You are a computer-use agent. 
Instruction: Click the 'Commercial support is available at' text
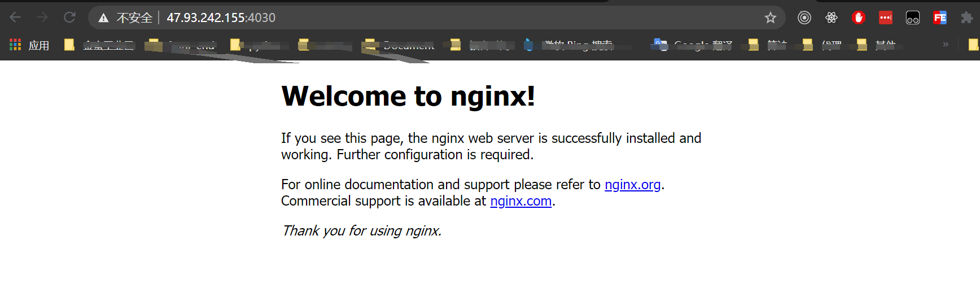click(x=383, y=201)
